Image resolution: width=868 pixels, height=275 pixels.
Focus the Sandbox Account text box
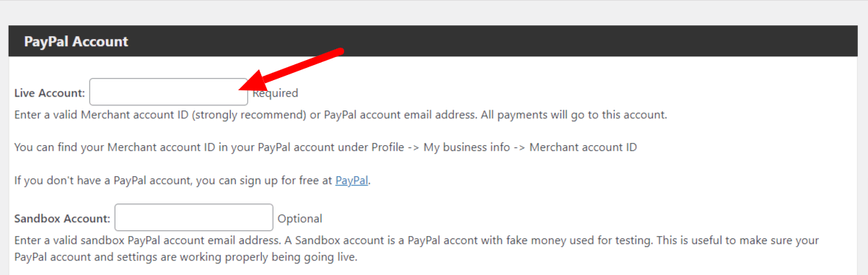(x=194, y=217)
